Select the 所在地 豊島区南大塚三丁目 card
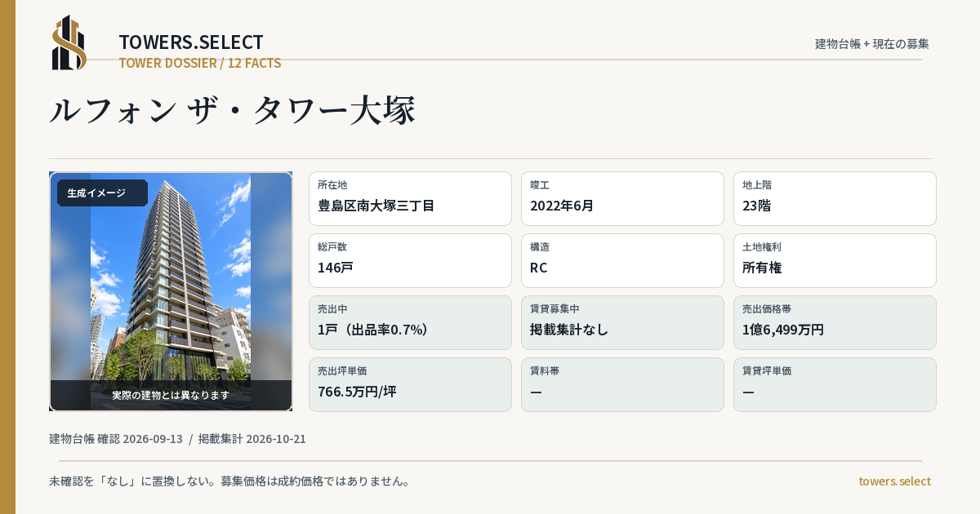This screenshot has height=514, width=980. pyautogui.click(x=410, y=198)
